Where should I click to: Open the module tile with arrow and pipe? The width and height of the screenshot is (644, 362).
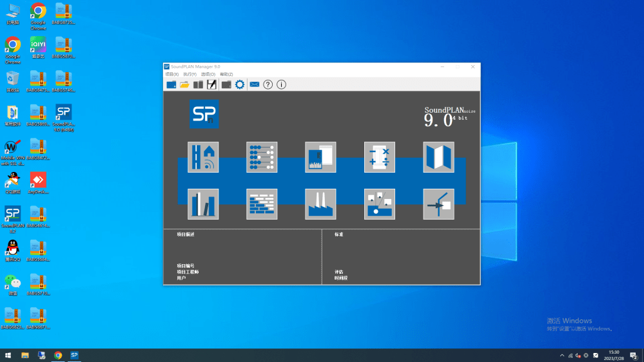coord(438,204)
